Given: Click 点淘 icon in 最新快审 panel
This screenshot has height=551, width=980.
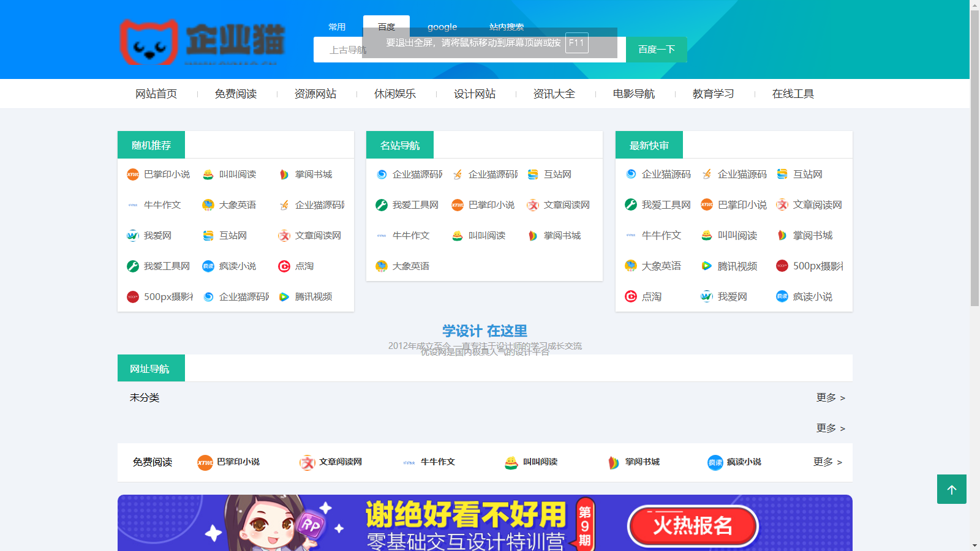Looking at the screenshot, I should click(631, 297).
